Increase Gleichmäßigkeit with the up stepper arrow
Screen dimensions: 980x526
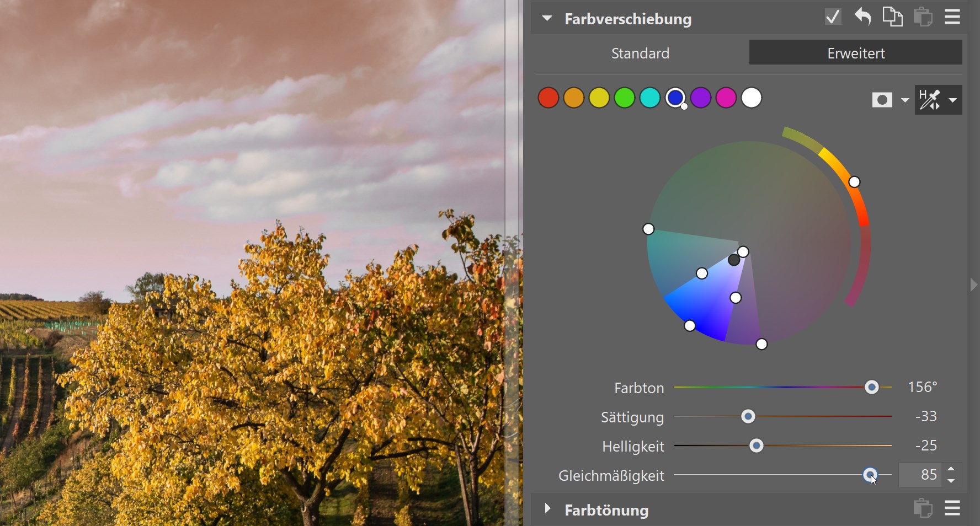(951, 469)
